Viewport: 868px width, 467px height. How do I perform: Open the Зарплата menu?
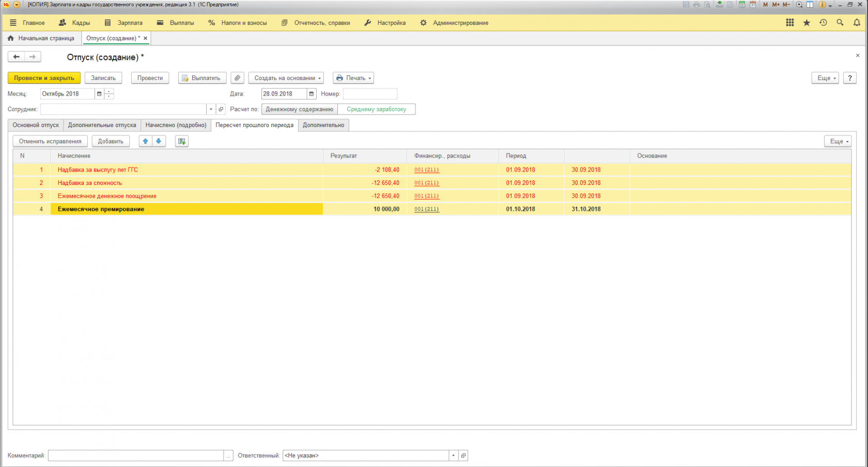[123, 23]
